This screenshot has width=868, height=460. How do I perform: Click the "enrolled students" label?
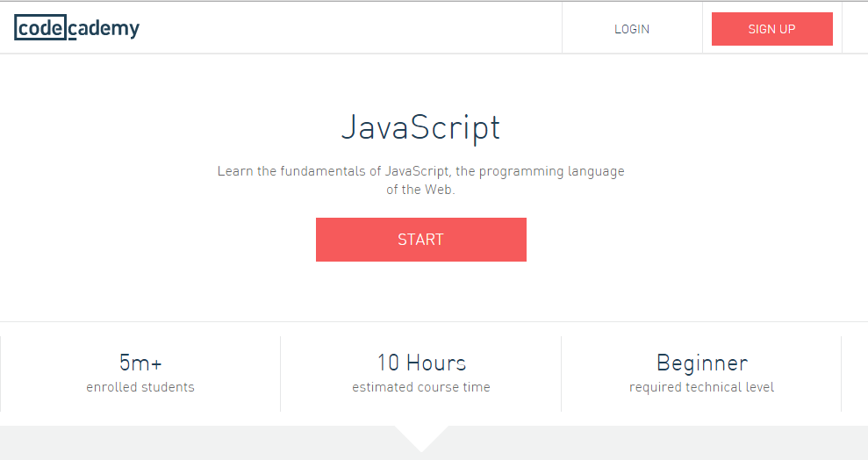(140, 387)
